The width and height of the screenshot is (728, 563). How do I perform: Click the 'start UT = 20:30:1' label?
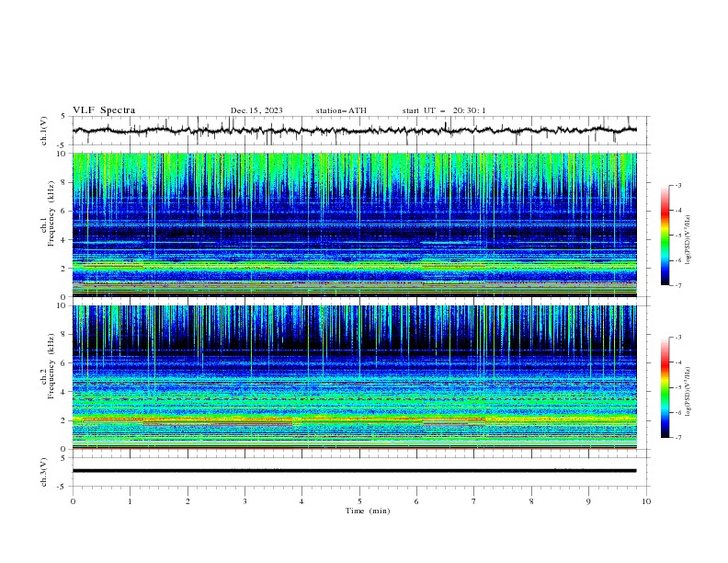pos(444,110)
